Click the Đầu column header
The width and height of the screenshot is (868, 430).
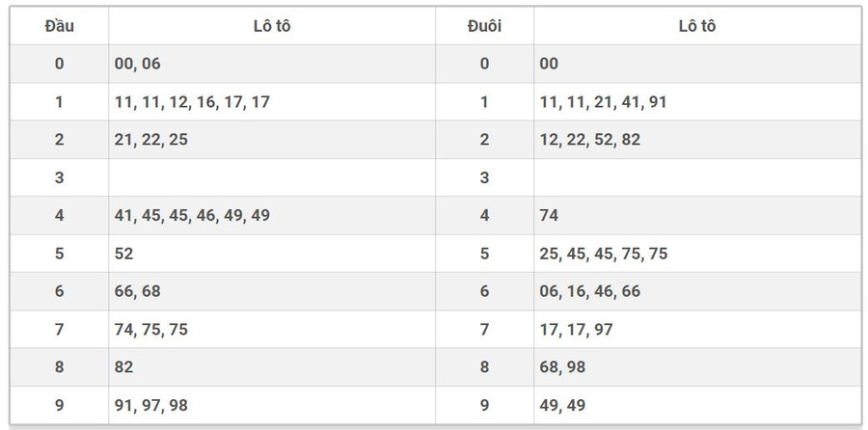59,26
